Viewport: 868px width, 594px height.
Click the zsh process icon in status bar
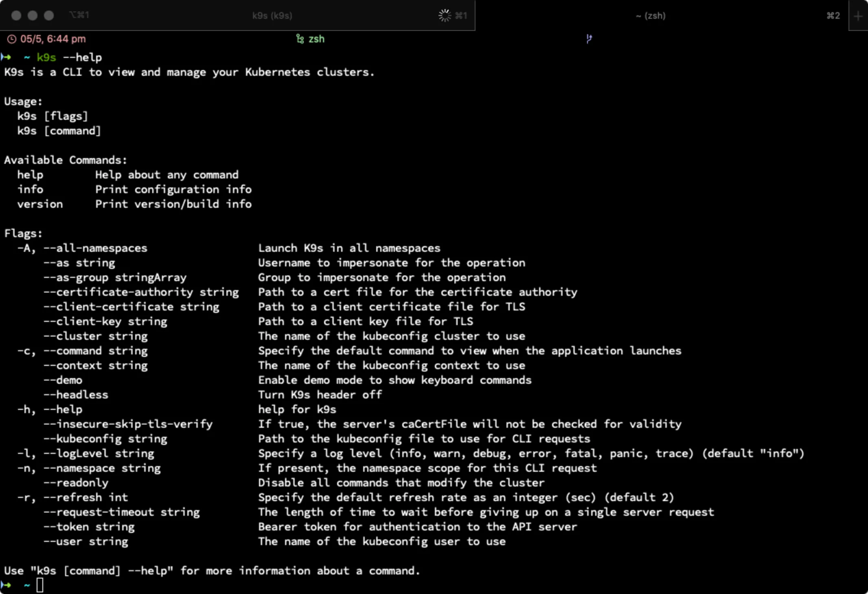(300, 39)
